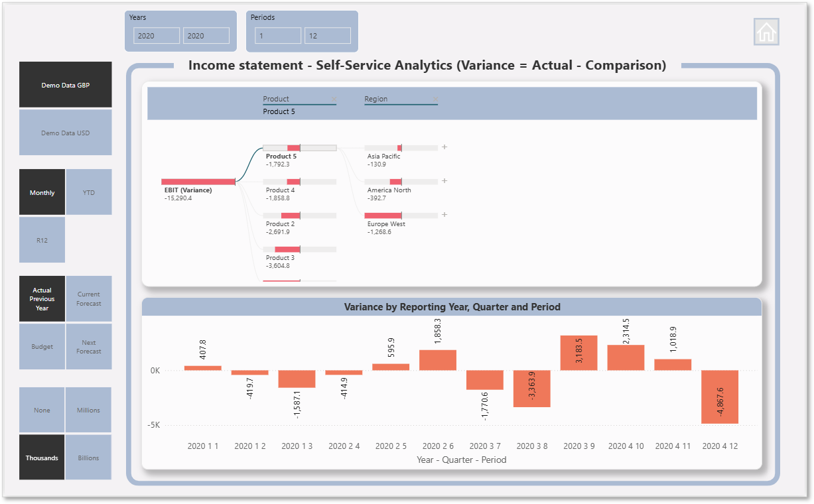Click the 2020 2 4 bar (-414.9)

tap(344, 373)
